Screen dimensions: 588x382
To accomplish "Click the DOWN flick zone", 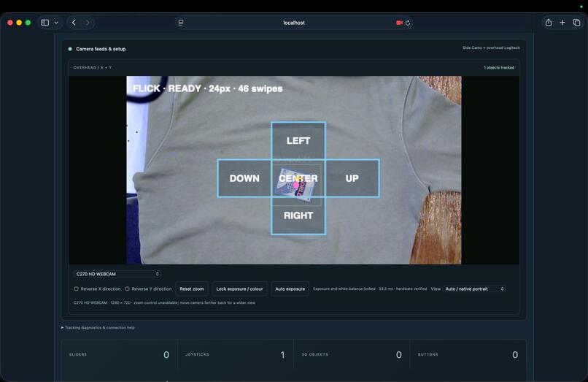I will click(244, 178).
